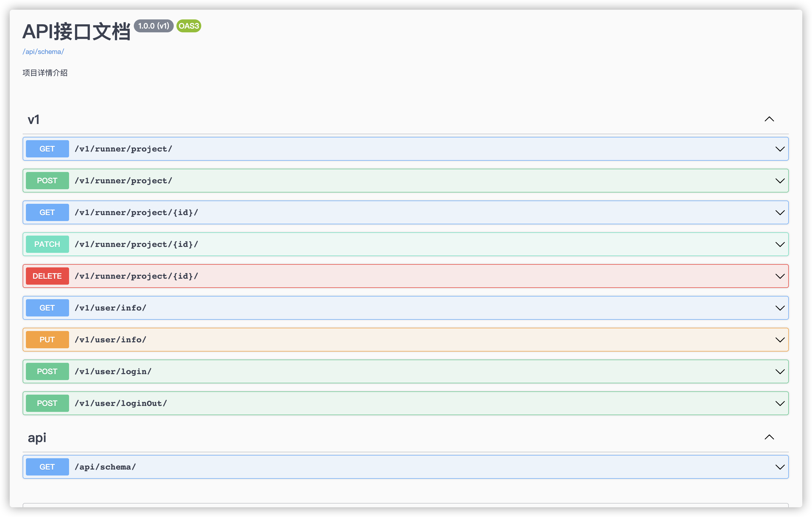This screenshot has height=517, width=812.
Task: Expand chevron on POST /v1/runner/project/ row
Action: click(780, 181)
